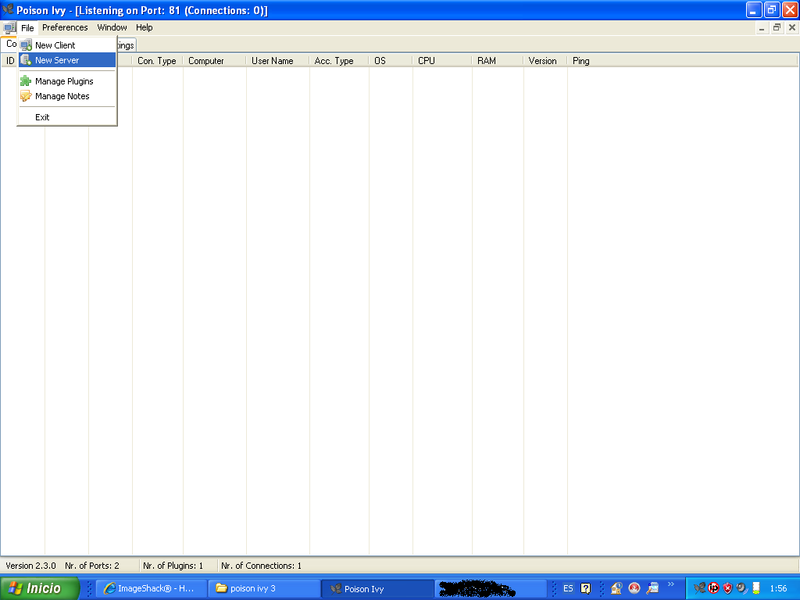Choose Exit in the File menu
Viewport: 800px width, 600px height.
67,117
